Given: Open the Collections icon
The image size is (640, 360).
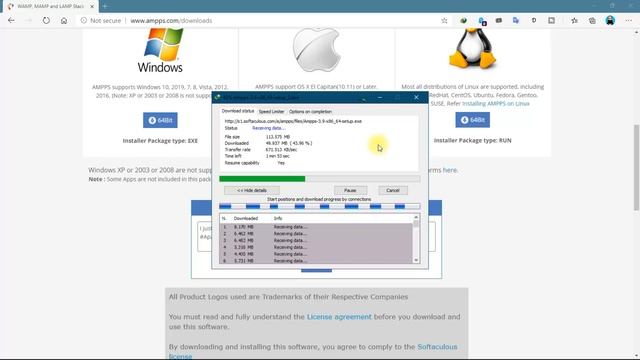Looking at the screenshot, I should (x=592, y=20).
